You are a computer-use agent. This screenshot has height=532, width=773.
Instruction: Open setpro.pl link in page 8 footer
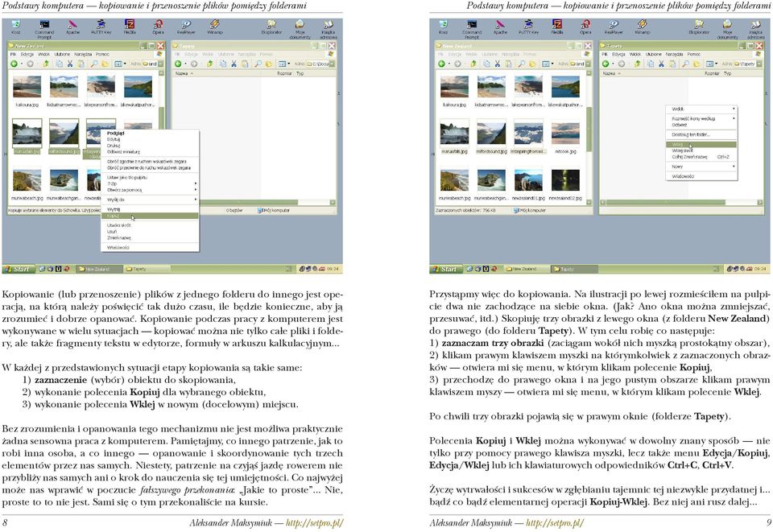coord(314,522)
